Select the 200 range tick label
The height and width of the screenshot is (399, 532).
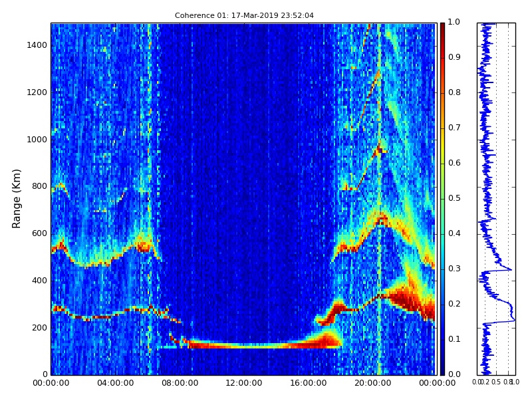tap(40, 328)
